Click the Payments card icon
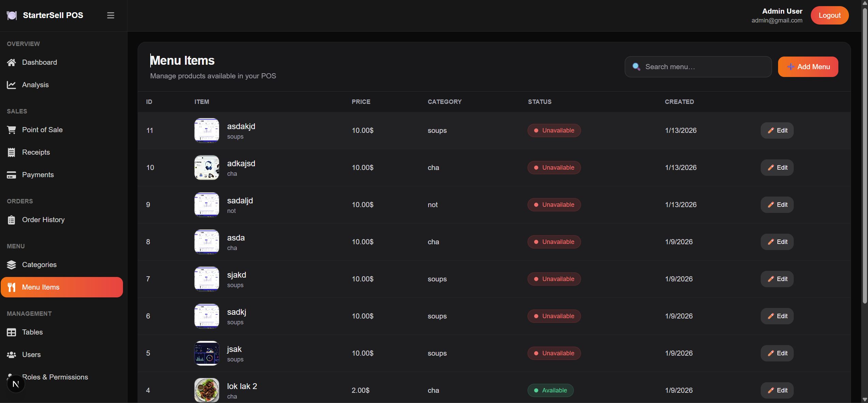This screenshot has height=403, width=868. [x=11, y=175]
